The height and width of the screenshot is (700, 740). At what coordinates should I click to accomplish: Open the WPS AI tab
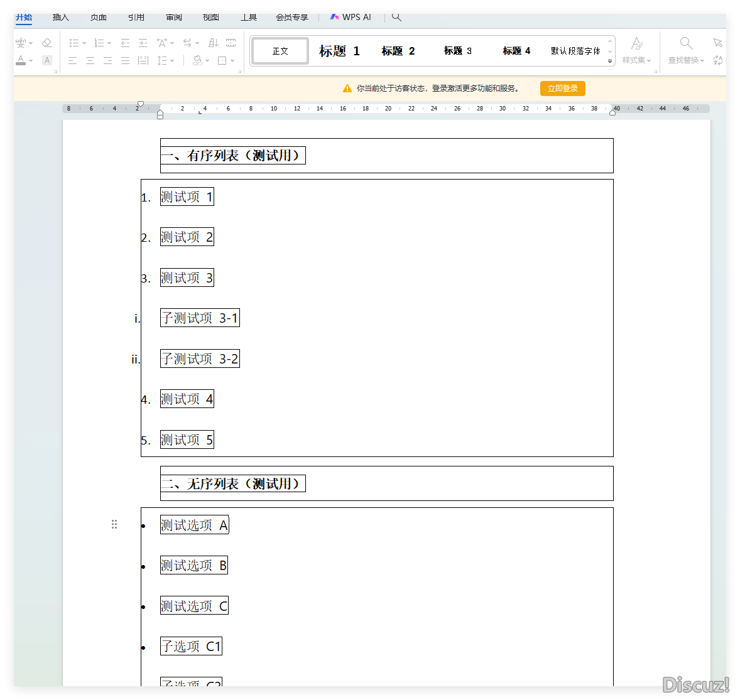[x=351, y=17]
